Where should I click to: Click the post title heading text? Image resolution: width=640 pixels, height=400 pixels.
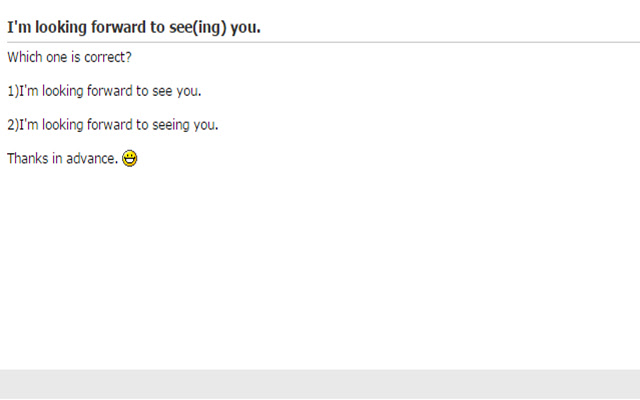coord(134,27)
